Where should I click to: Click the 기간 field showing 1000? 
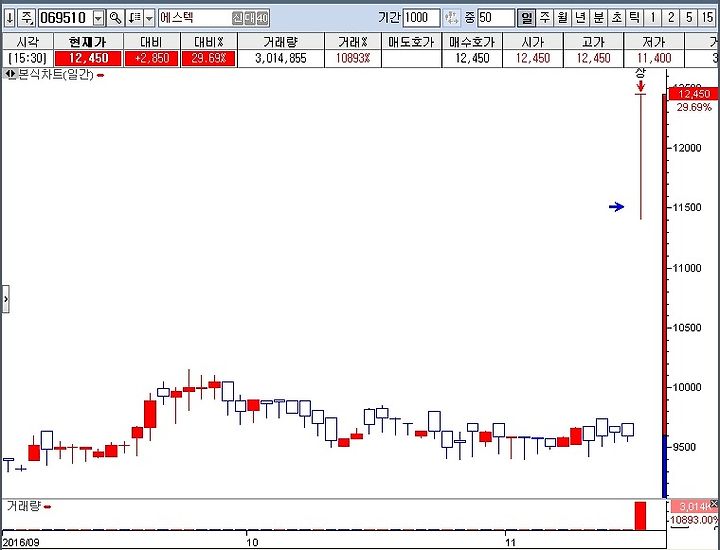[x=421, y=18]
